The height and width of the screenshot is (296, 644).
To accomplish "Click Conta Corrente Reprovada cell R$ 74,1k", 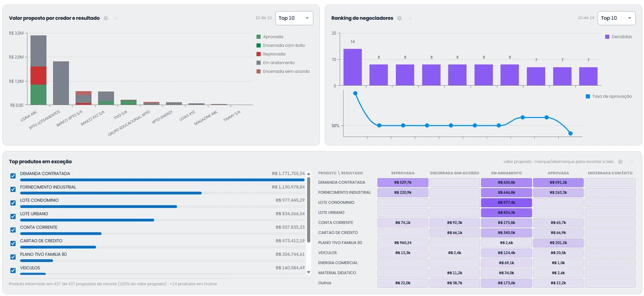I will point(402,223).
